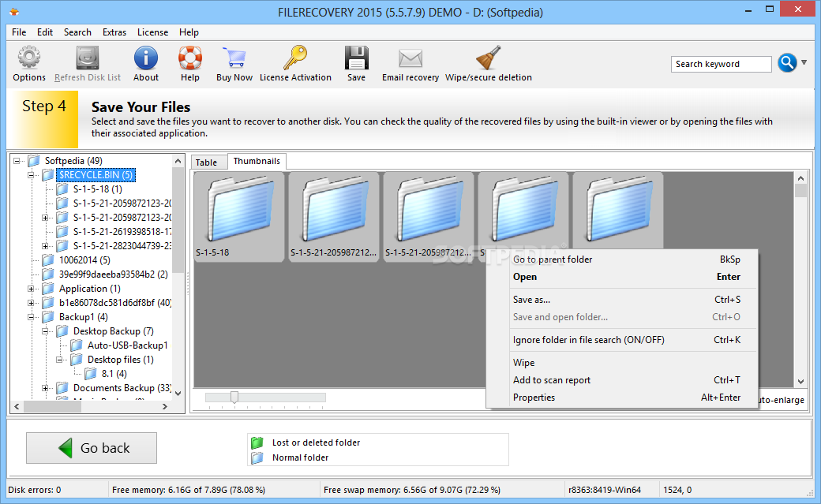Open the Edit menu
This screenshot has width=821, height=504.
coord(45,32)
